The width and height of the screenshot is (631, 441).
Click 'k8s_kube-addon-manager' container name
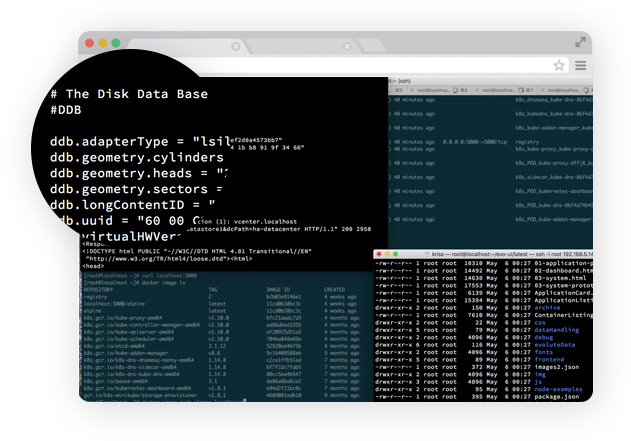tap(554, 128)
